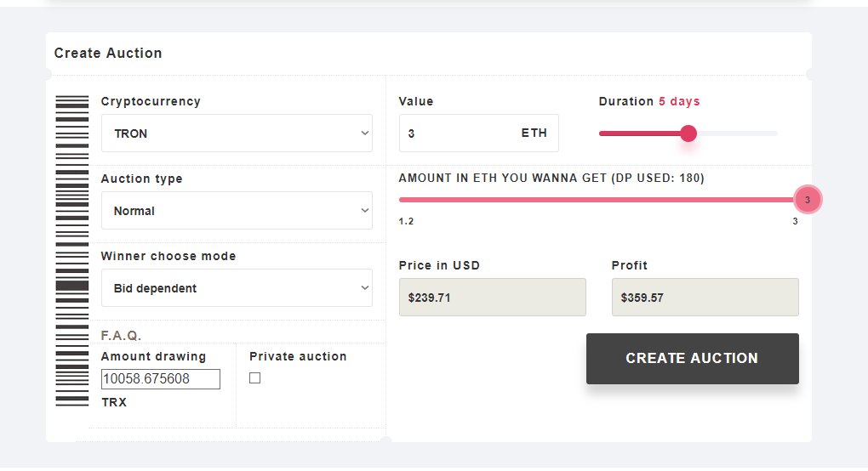868x471 pixels.
Task: Click the CREATE AUCTION button
Action: (x=693, y=358)
